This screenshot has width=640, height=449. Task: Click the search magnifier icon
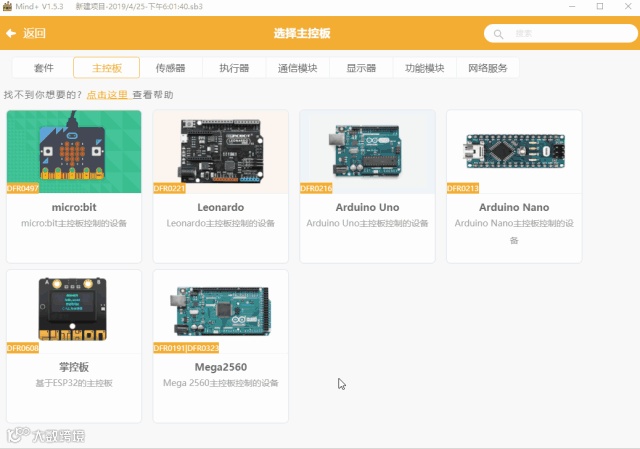click(x=498, y=34)
